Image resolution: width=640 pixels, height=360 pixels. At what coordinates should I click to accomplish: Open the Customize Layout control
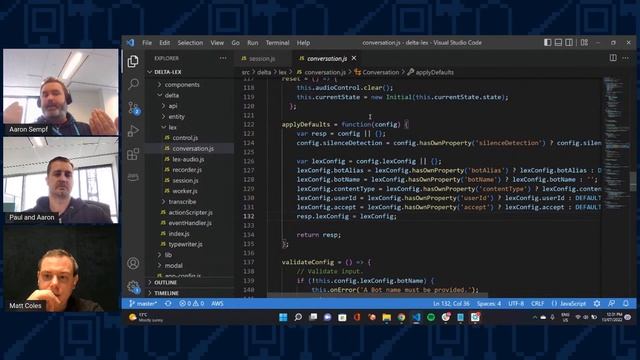pos(584,42)
